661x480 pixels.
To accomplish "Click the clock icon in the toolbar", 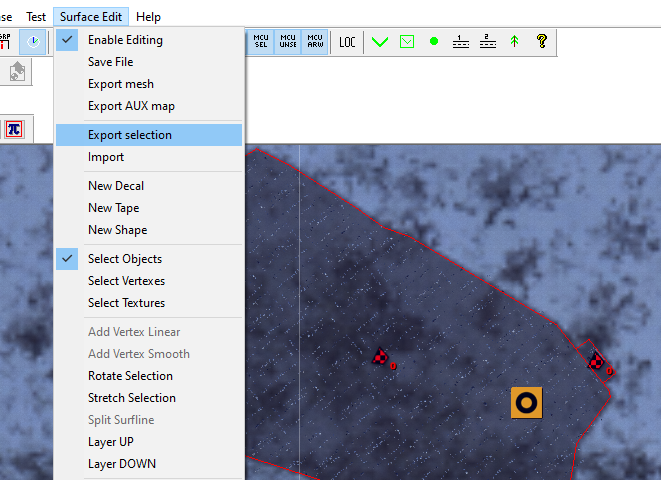I will pos(34,42).
